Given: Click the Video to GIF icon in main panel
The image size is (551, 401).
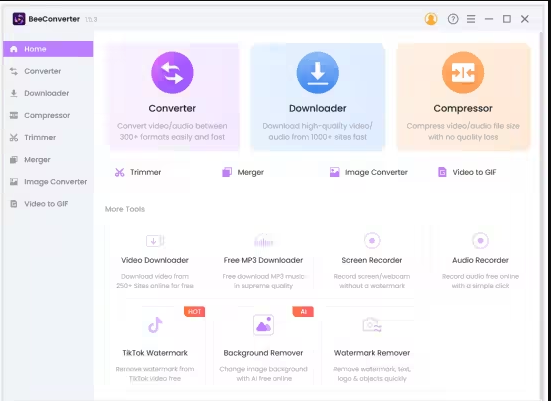Looking at the screenshot, I should tap(442, 172).
